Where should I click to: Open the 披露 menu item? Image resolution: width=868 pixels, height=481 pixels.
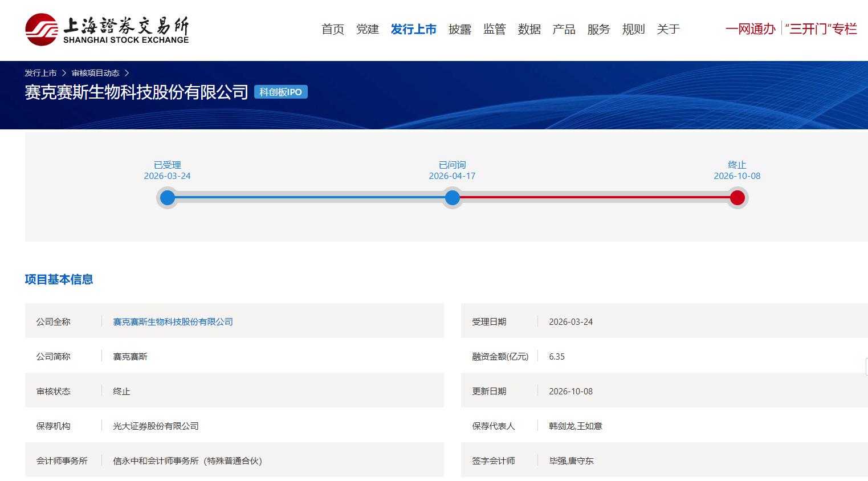point(460,29)
